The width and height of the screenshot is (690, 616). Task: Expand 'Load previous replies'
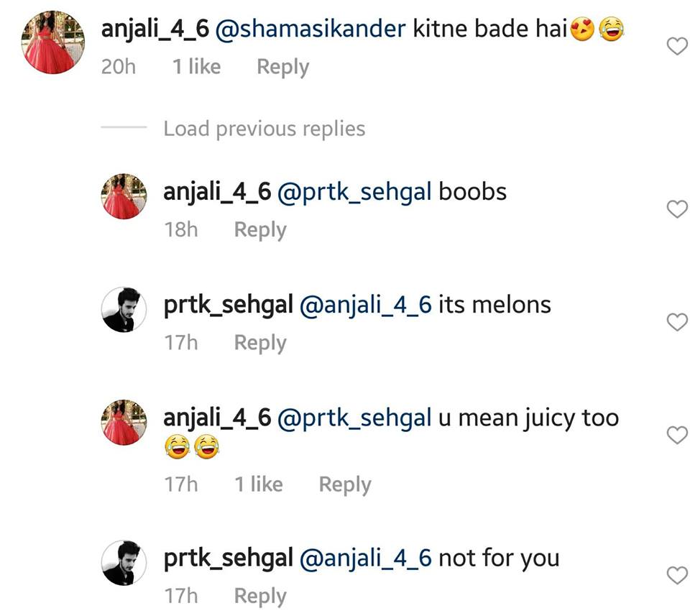click(264, 129)
